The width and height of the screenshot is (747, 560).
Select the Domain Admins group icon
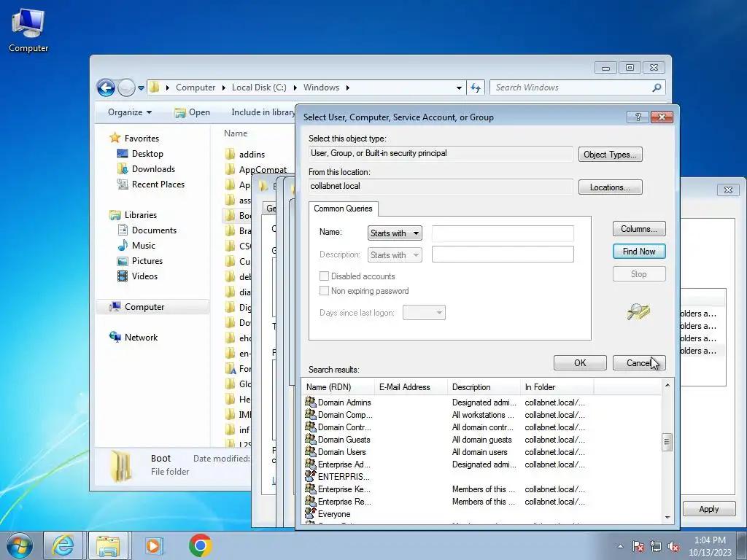pyautogui.click(x=311, y=402)
